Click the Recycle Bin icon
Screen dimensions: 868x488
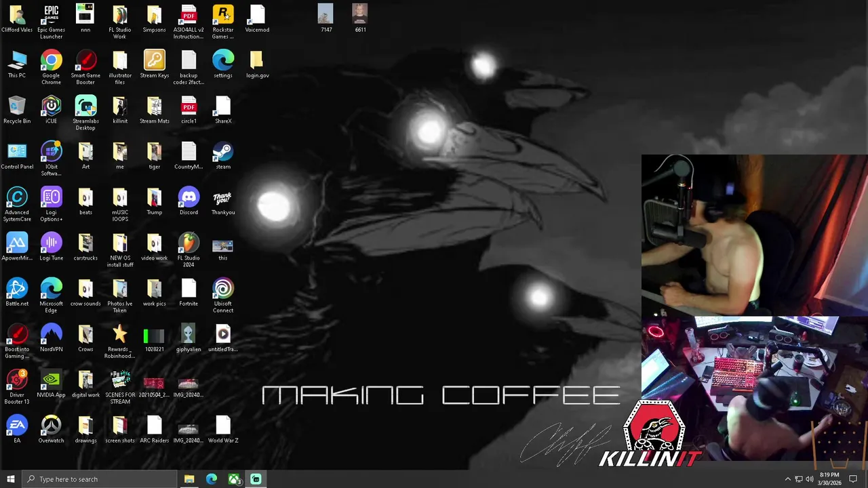tap(17, 106)
